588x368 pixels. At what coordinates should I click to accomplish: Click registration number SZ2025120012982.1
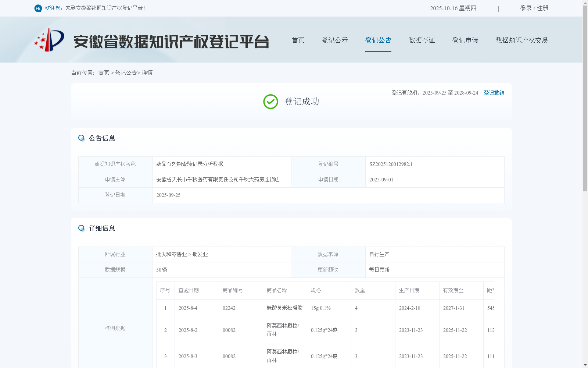coord(391,164)
